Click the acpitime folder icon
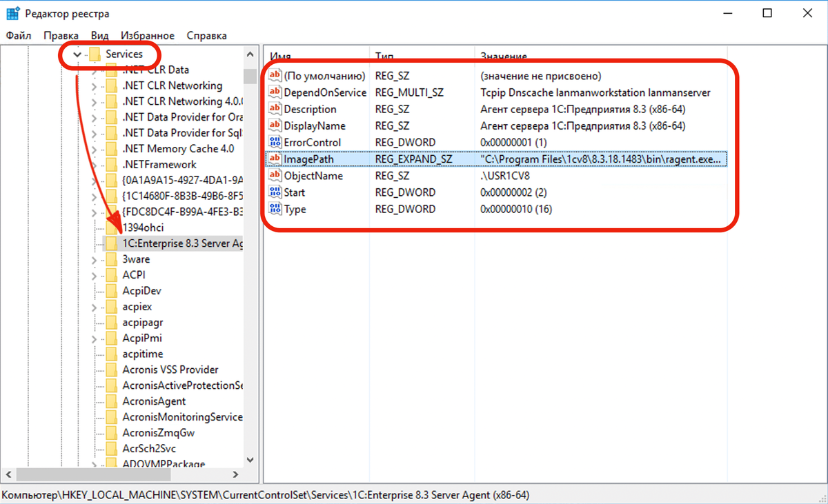 coord(112,354)
